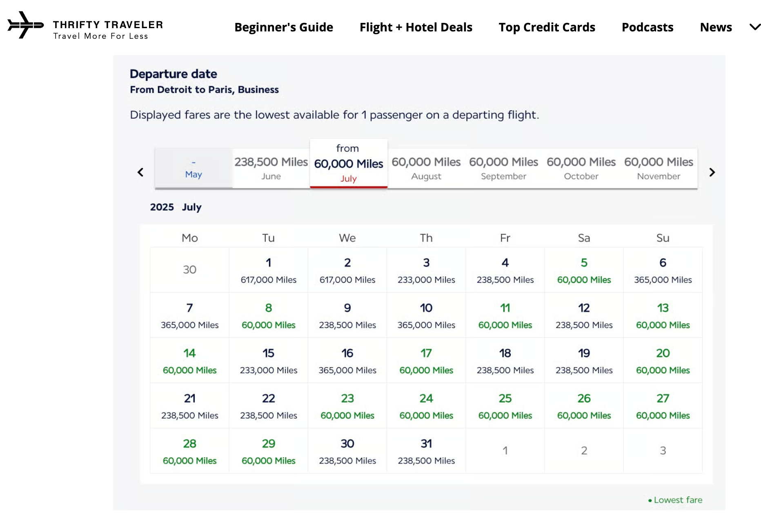The height and width of the screenshot is (532, 761).
Task: Select the May month tab
Action: 194,168
